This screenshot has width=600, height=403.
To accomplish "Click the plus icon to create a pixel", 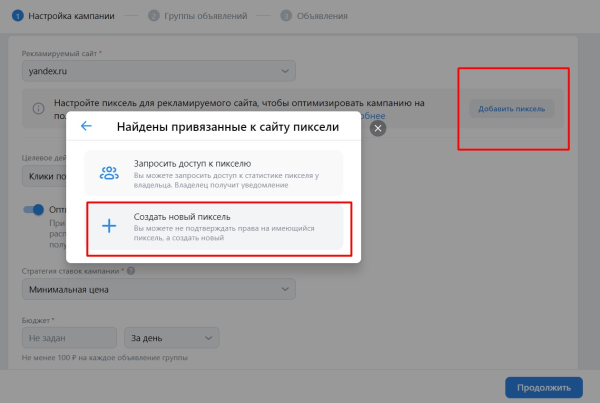I will (109, 226).
